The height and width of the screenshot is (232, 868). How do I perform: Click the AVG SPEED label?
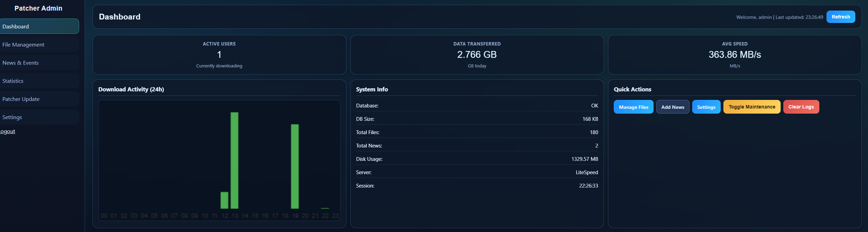735,44
